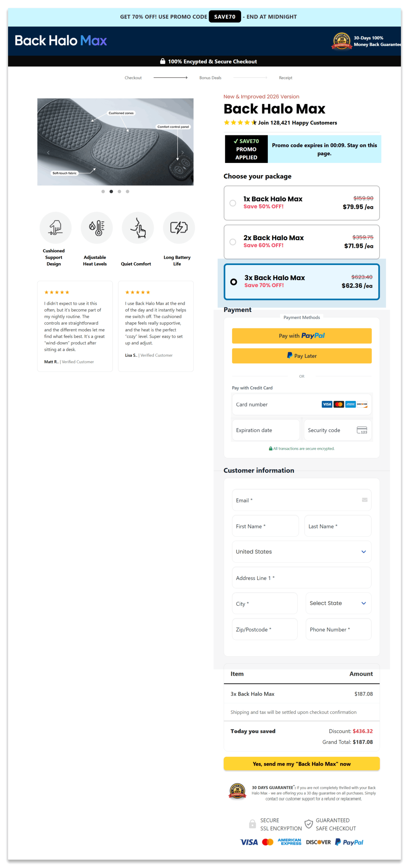Click the Security code field
409x868 pixels.
coord(337,430)
